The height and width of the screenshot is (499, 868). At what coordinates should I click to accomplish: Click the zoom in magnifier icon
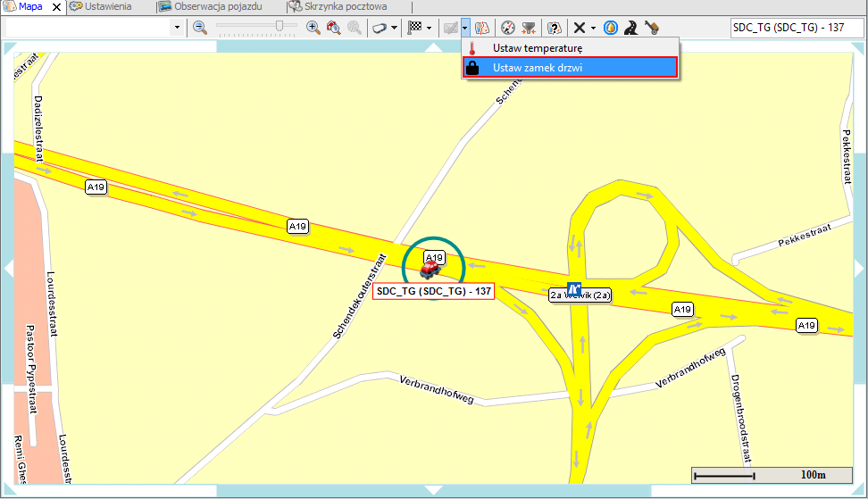[313, 28]
